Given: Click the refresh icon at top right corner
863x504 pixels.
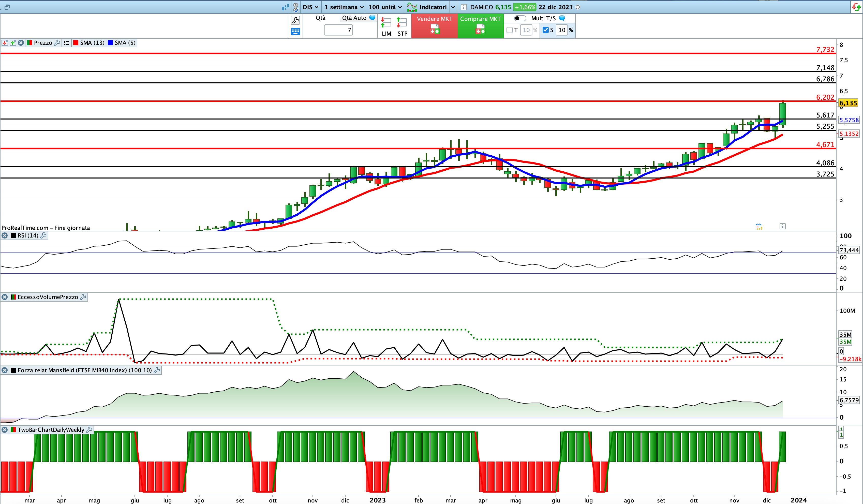Looking at the screenshot, I should [856, 7].
